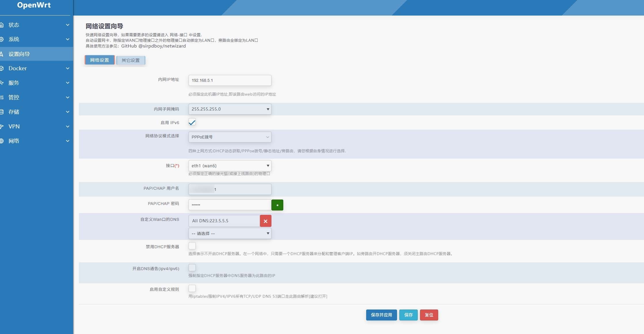Enable DNS advertisement (开启DNS通告) checkbox
This screenshot has height=334, width=644.
192,268
